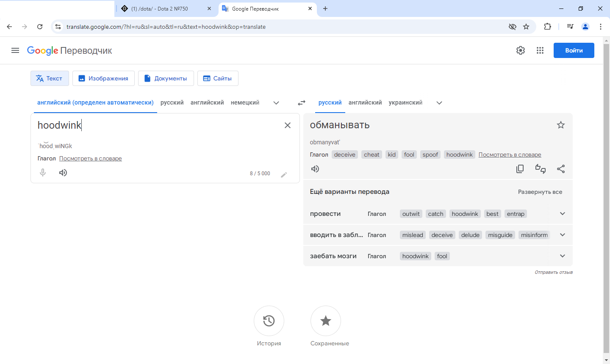610x364 pixels.
Task: Switch to the Изображения tab
Action: [x=103, y=78]
